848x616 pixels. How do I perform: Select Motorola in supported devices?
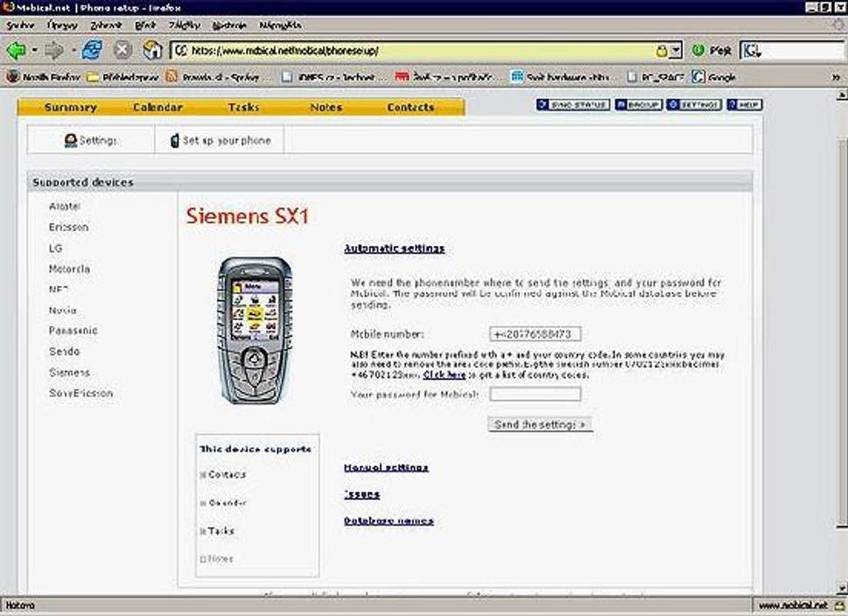pyautogui.click(x=70, y=269)
